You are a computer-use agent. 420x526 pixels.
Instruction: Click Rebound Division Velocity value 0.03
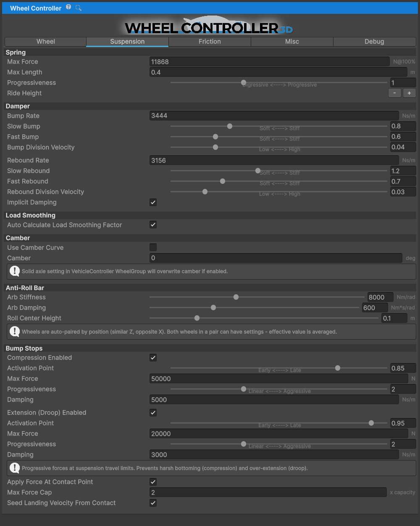(x=403, y=192)
